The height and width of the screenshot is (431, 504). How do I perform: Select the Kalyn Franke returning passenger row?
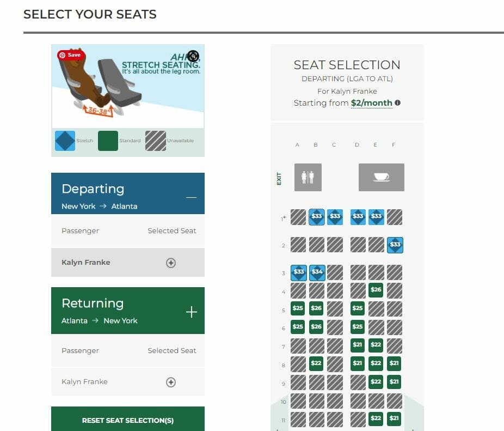coord(128,382)
